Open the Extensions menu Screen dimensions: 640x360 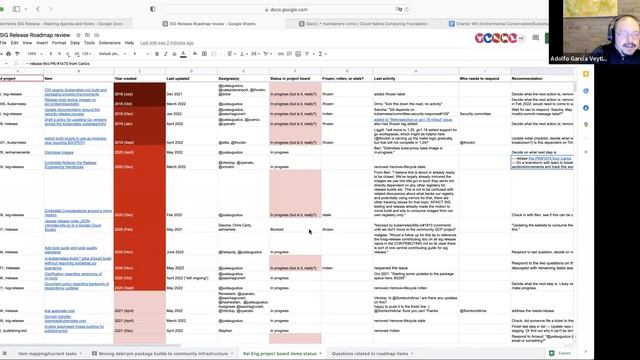(110, 43)
